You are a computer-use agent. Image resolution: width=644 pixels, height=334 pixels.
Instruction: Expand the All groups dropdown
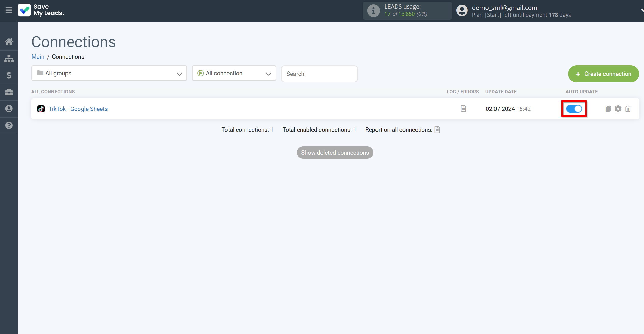109,73
